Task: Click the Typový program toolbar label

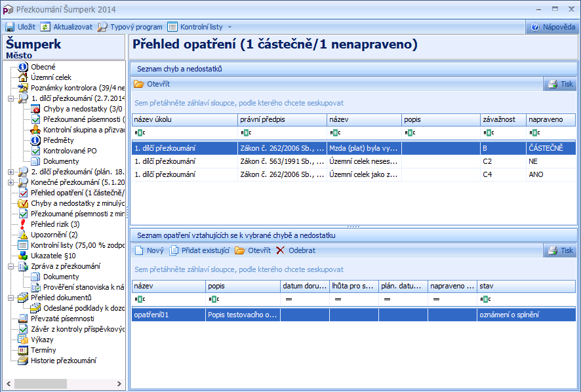Action: pyautogui.click(x=136, y=27)
